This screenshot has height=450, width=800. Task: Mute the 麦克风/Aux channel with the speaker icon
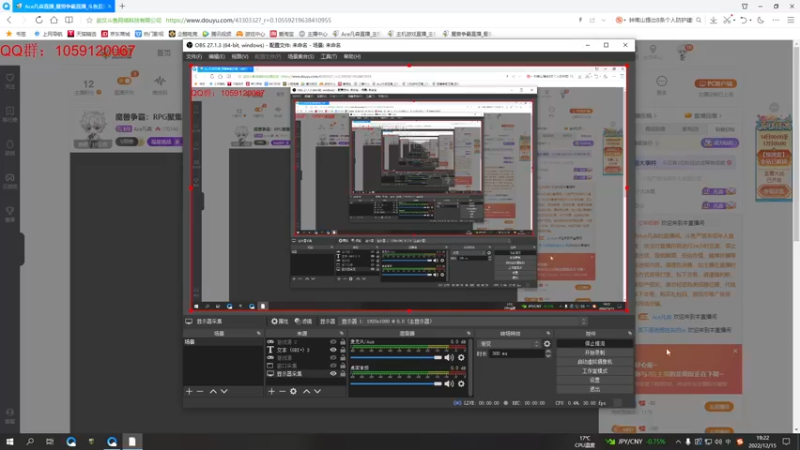coord(449,358)
